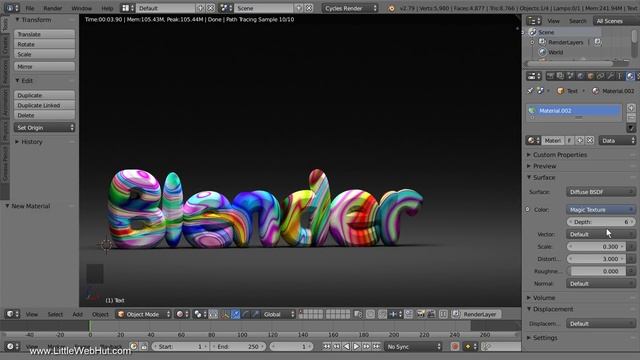640x360 pixels.
Task: Toggle the translate manipulator arrow
Action: click(236, 314)
